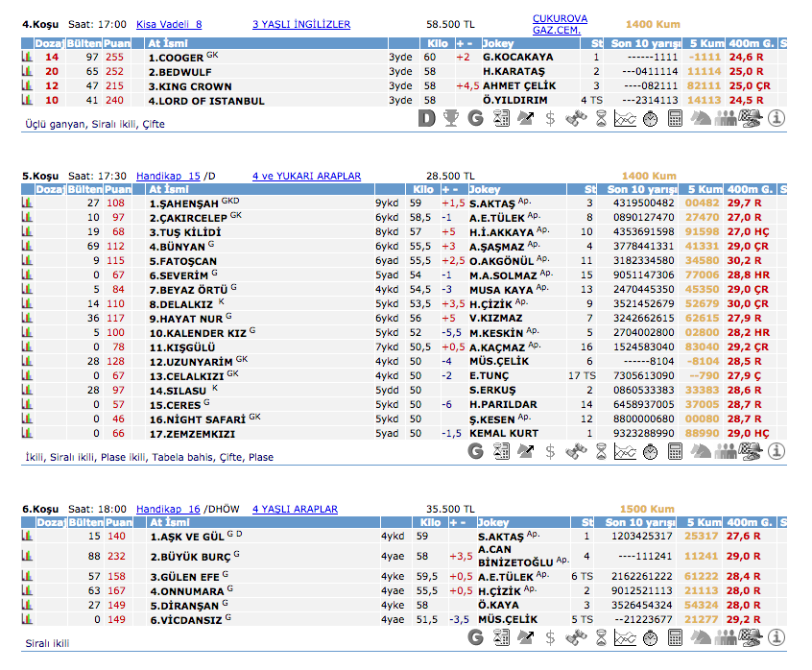Click the G icon below race 5 table
The height and width of the screenshot is (670, 812).
(x=475, y=452)
